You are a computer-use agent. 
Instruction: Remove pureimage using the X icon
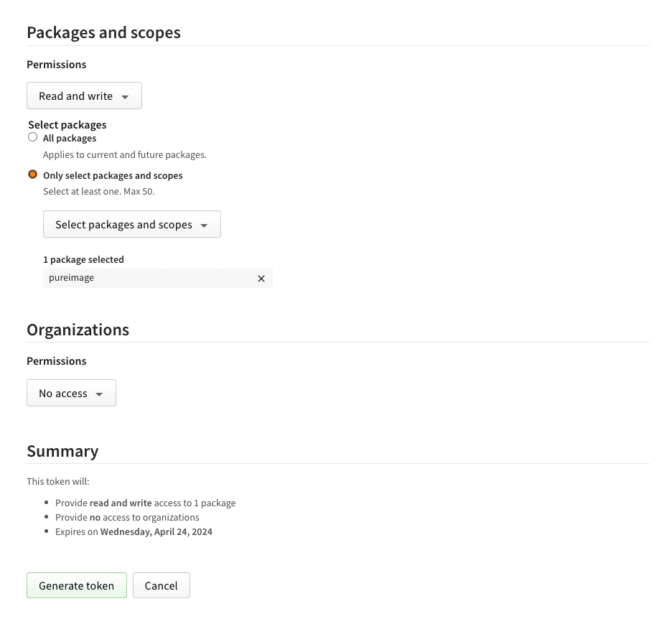click(x=261, y=278)
